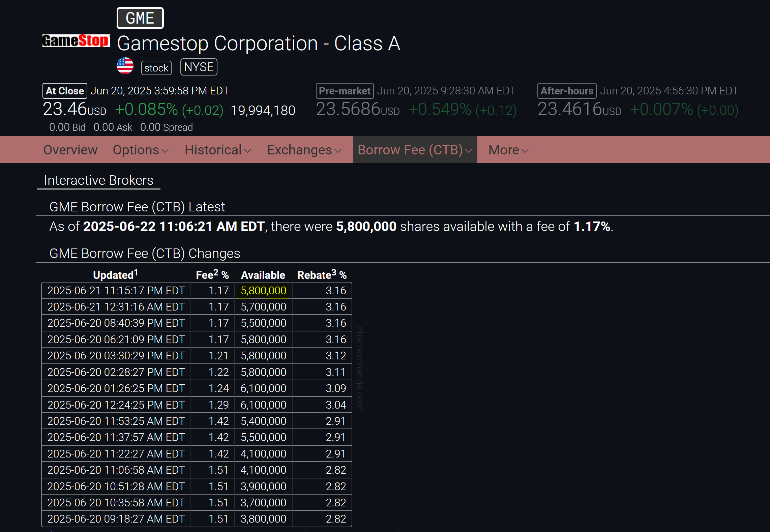Click the 3.04 rebate cell
The height and width of the screenshot is (532, 770).
coord(322,405)
